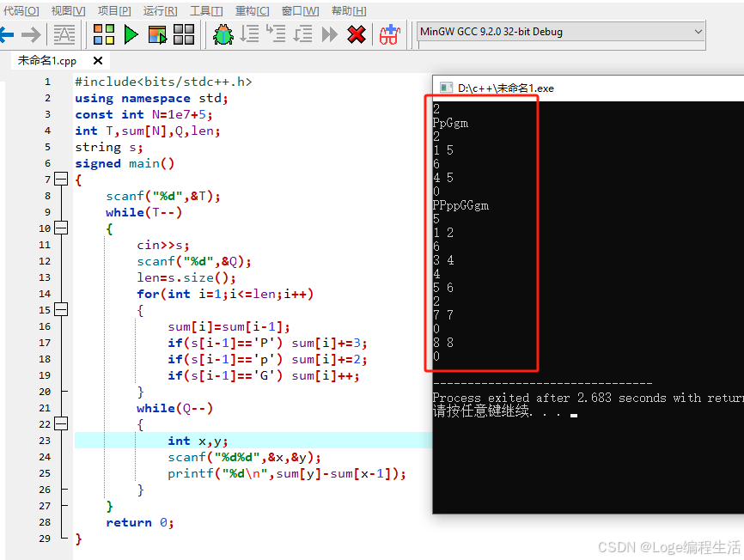Image resolution: width=744 pixels, height=560 pixels.
Task: Open the 窗口[W] menu
Action: (300, 10)
